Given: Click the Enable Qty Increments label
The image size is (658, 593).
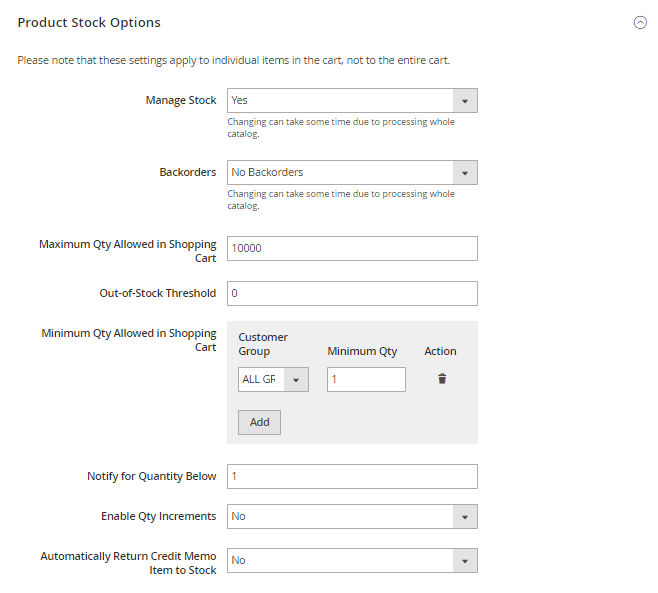Looking at the screenshot, I should (158, 516).
